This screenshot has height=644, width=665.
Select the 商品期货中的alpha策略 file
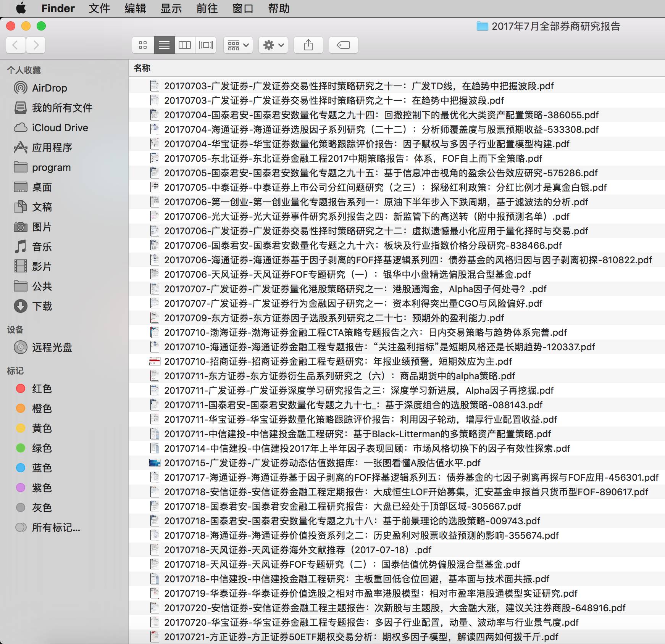397,376
